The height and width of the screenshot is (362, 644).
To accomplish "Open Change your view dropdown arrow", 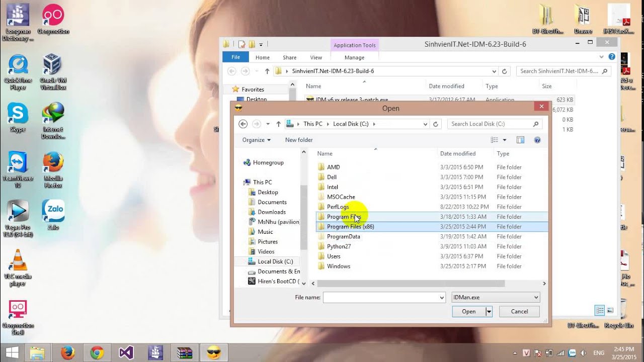I will coord(505,140).
